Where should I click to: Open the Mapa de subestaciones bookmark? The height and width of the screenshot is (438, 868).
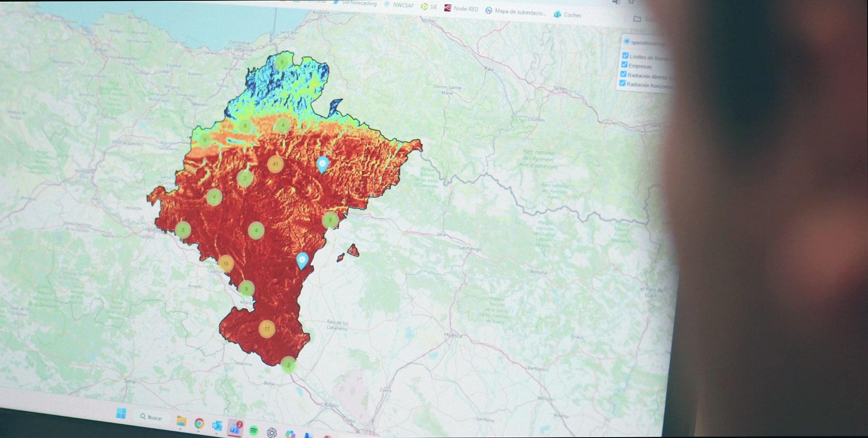515,11
